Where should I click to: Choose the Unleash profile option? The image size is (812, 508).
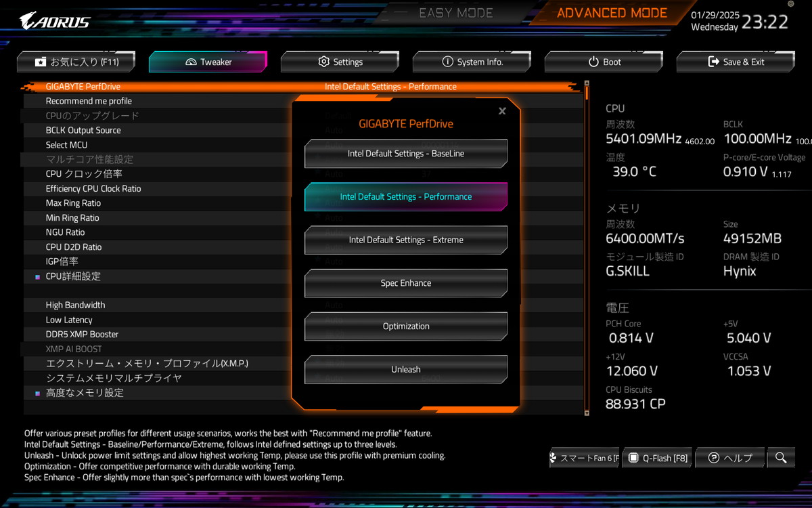(x=406, y=369)
